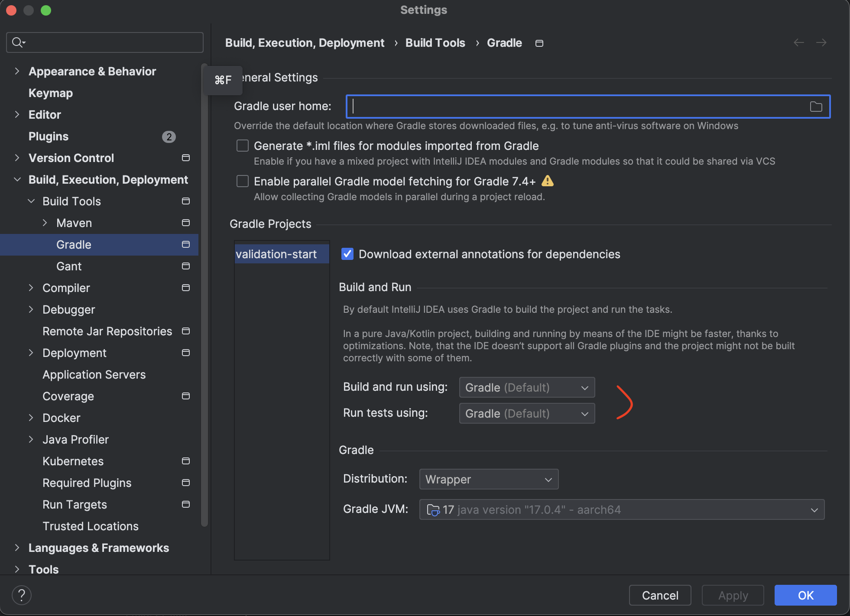
Task: Expand the Debugger node
Action: coord(31,309)
